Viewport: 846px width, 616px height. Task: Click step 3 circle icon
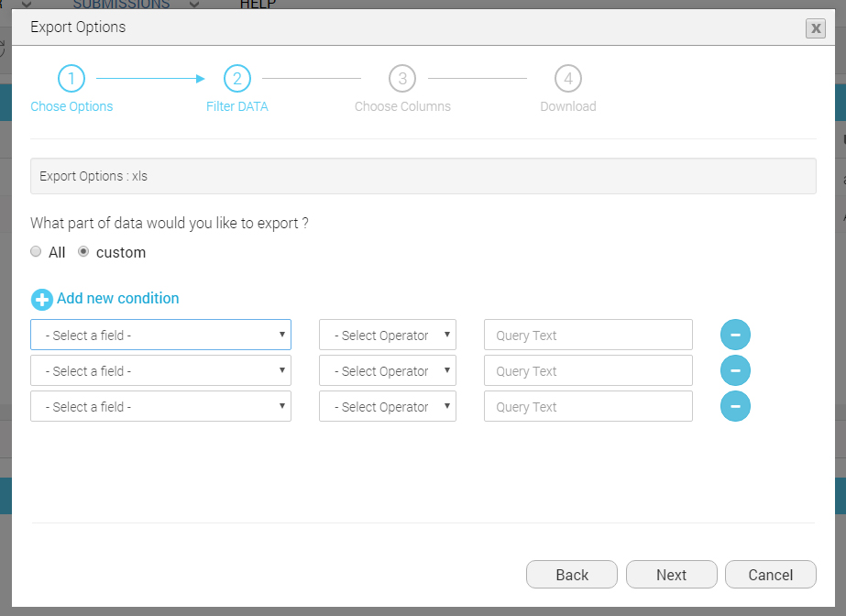coord(402,79)
